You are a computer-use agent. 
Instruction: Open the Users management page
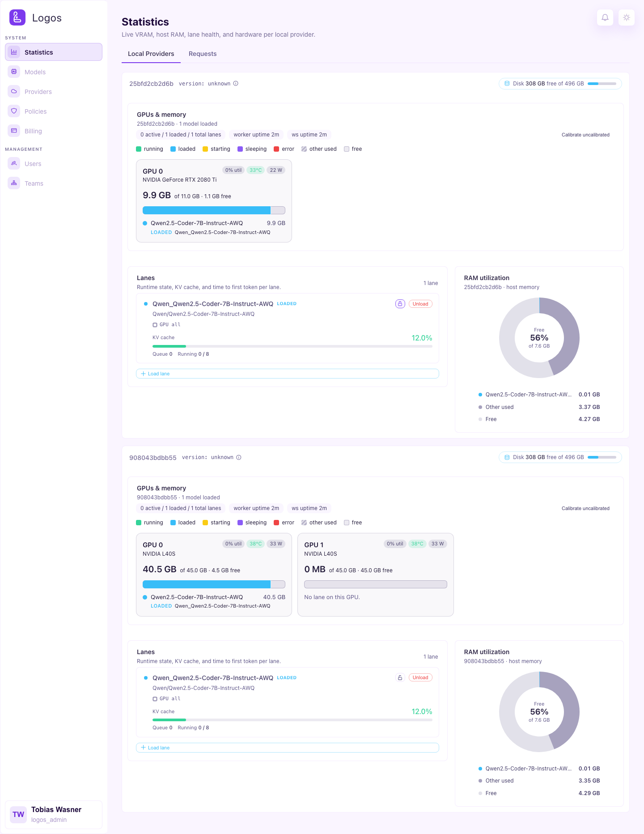click(54, 164)
